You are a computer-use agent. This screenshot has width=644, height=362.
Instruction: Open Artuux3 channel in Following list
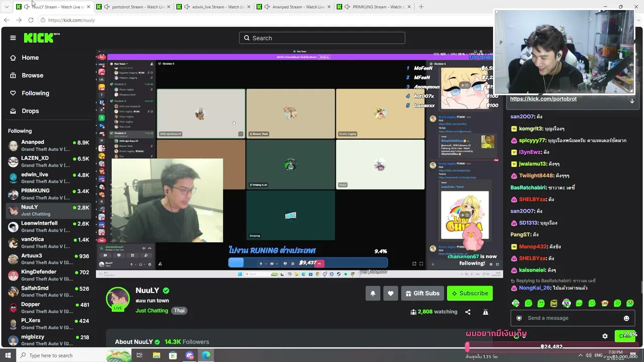[x=48, y=259]
